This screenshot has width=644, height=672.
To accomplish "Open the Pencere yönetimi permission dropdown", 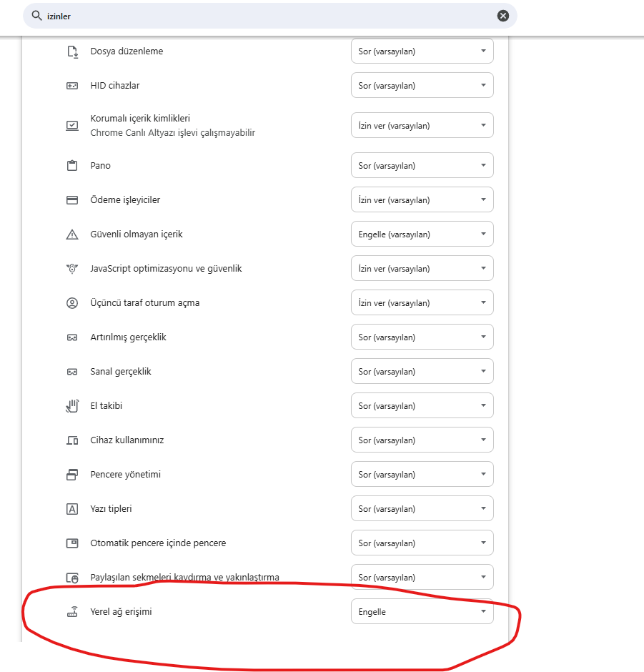I will (x=422, y=475).
